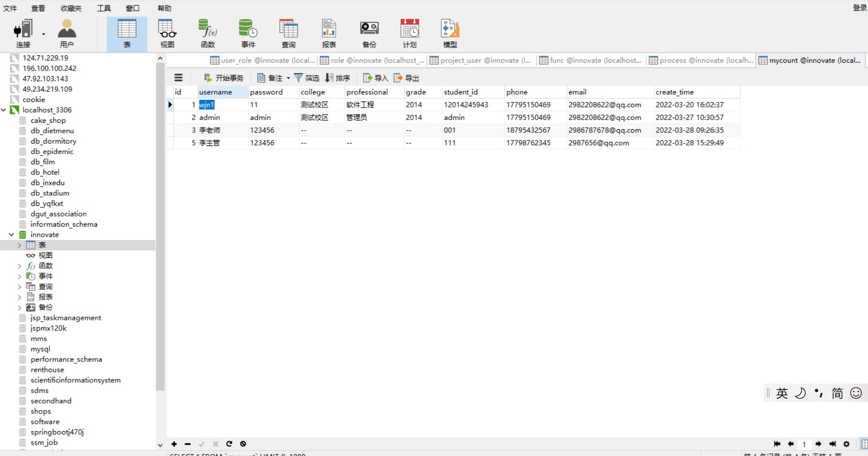Open the 模型 model toolbar button
The height and width of the screenshot is (456, 868).
[x=450, y=34]
